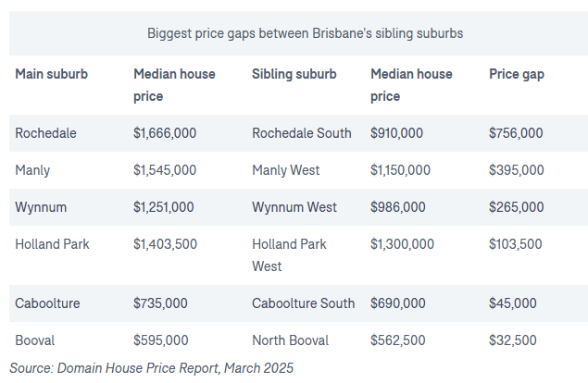Click the $756,000 price gap value
This screenshot has height=383, width=588.
coord(516,133)
